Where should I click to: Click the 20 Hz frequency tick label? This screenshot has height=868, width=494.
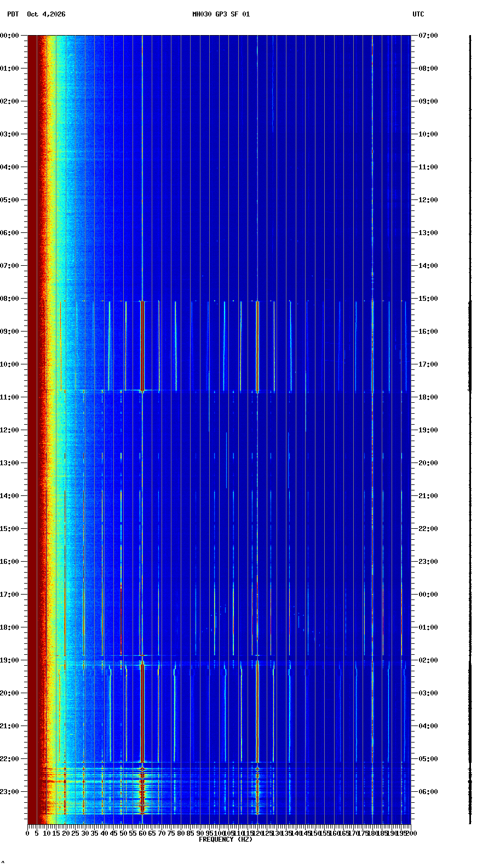click(x=66, y=833)
